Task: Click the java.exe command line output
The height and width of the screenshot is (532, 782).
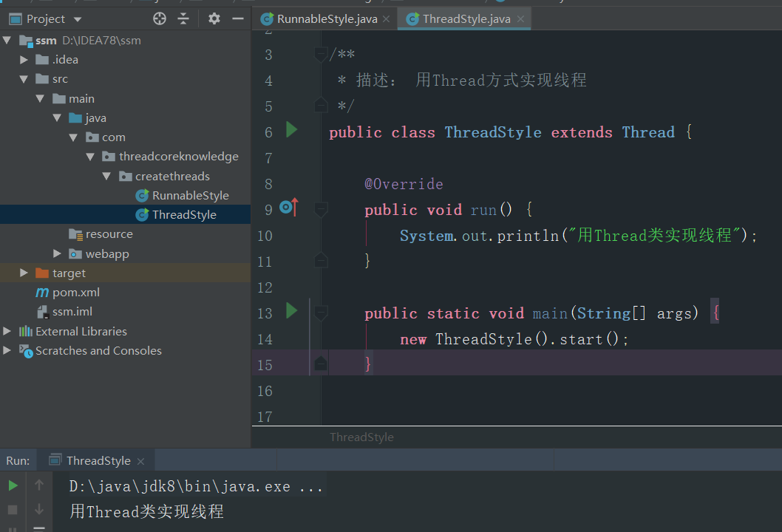Action: [196, 486]
